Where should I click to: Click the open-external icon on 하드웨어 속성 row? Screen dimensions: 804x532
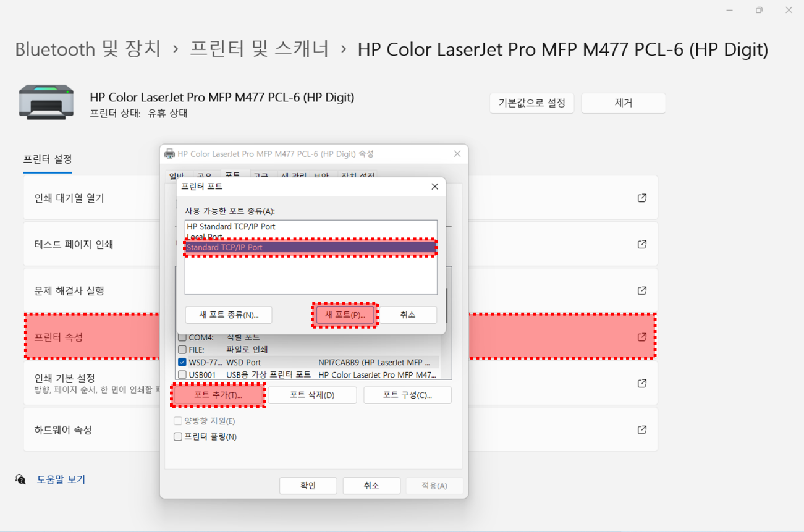(x=642, y=429)
